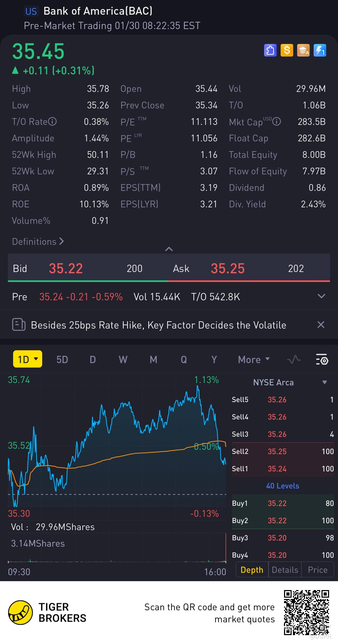Viewport: 338px width, 644px height.
Task: Tap the 52Wk High value 50.11
Action: click(x=98, y=155)
